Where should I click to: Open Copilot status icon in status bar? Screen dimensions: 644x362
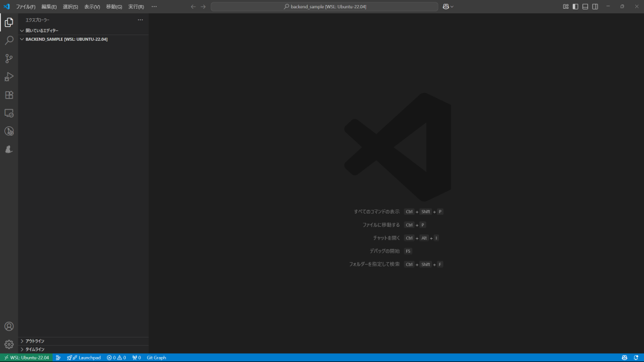(x=625, y=358)
